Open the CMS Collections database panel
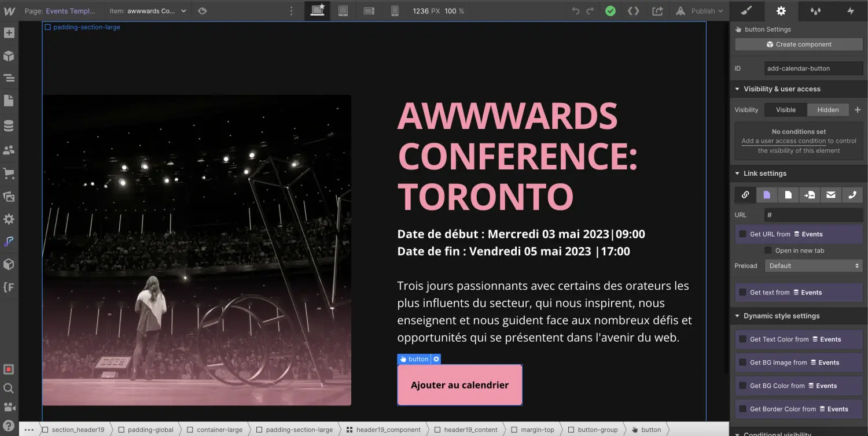Viewport: 868px width, 436px height. pos(9,125)
